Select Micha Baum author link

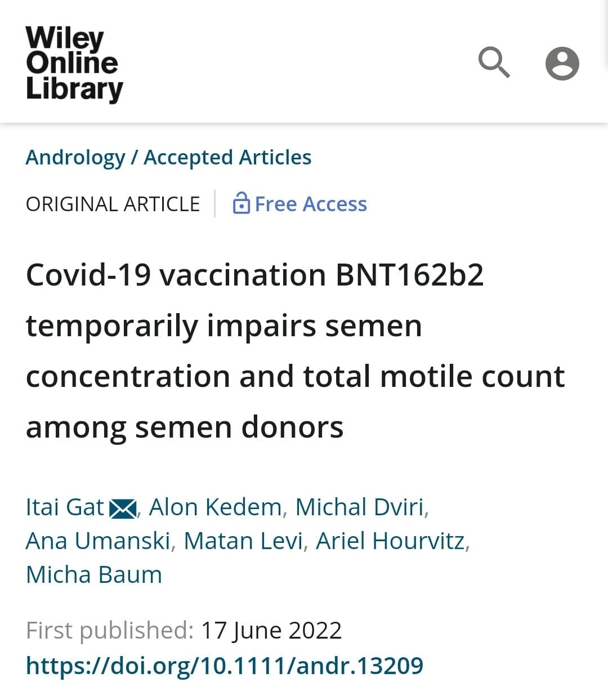(94, 574)
